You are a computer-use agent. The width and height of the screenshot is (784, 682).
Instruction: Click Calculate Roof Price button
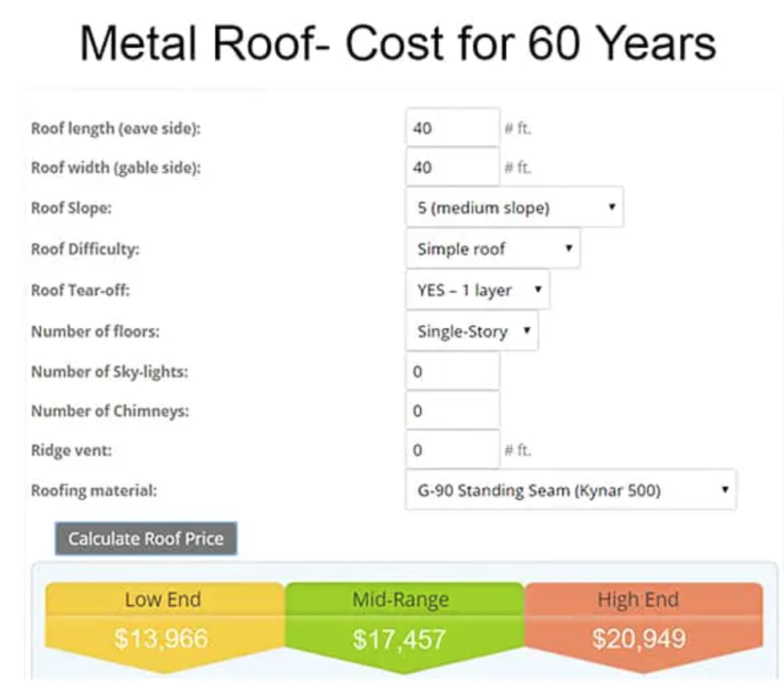tap(146, 539)
